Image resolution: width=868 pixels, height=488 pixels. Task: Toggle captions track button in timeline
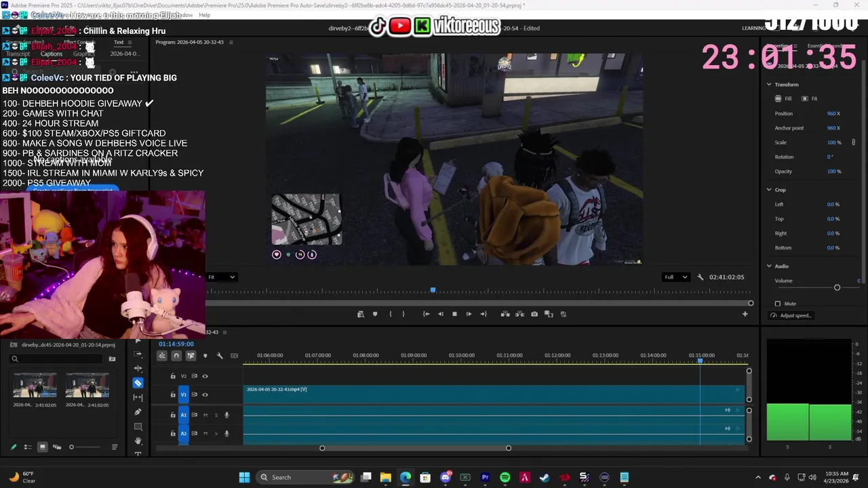pyautogui.click(x=235, y=356)
